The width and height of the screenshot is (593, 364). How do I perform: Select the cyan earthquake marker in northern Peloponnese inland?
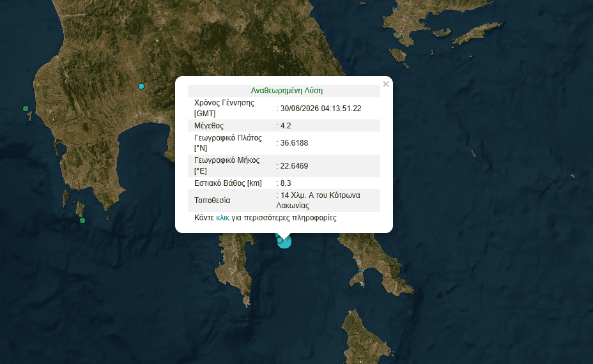tap(141, 86)
